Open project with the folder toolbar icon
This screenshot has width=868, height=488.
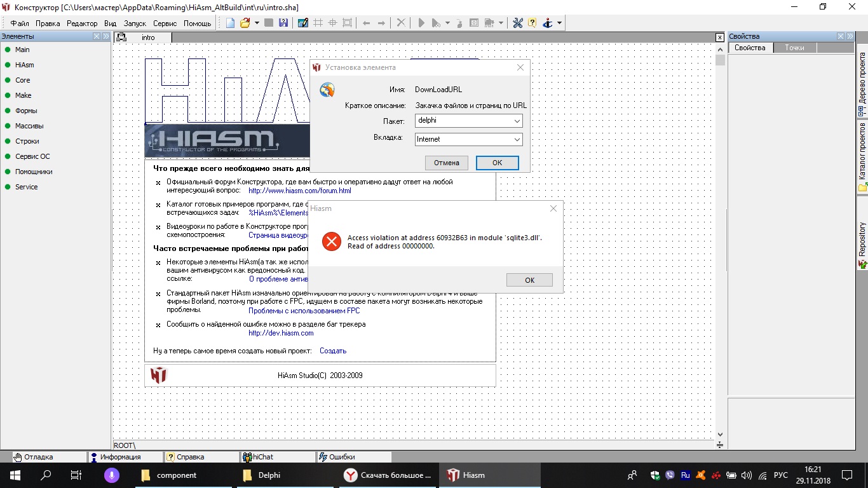[x=245, y=23]
